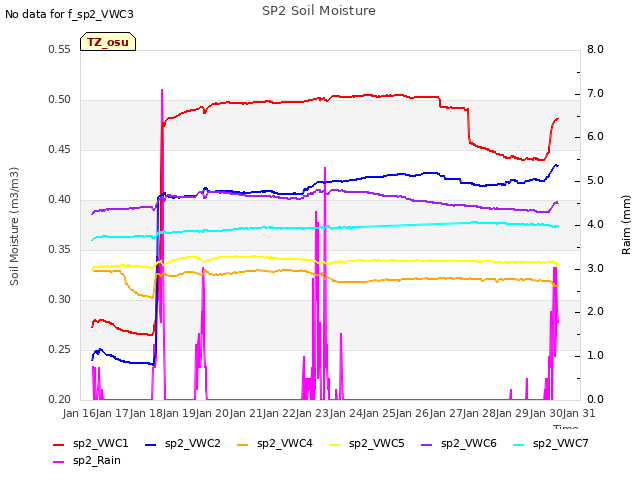This screenshot has width=640, height=480.
Task: Select the sp2_VWC7 legend label
Action: pyautogui.click(x=561, y=444)
